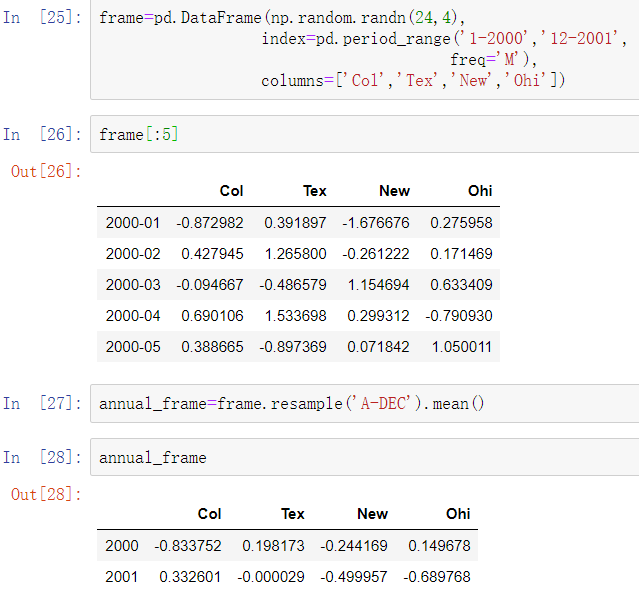The height and width of the screenshot is (599, 639).
Task: Select the frame[:5] code cell
Action: 365,134
